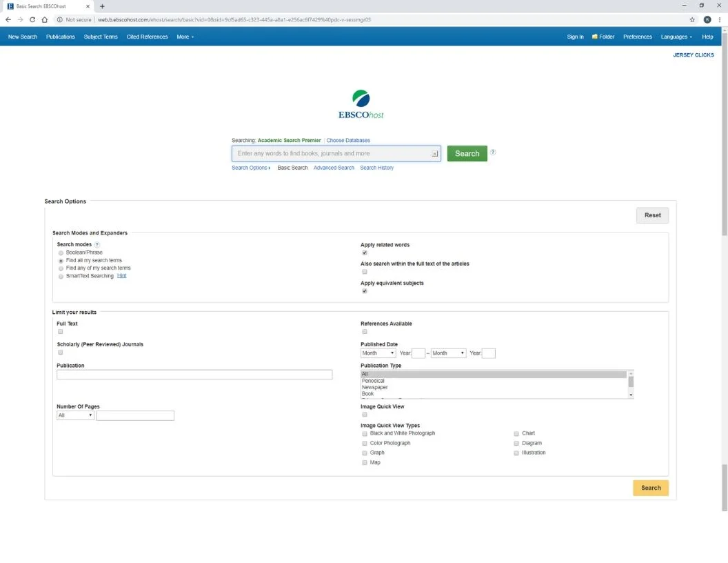Uncheck Apply related words
This screenshot has height=563, width=728.
365,253
